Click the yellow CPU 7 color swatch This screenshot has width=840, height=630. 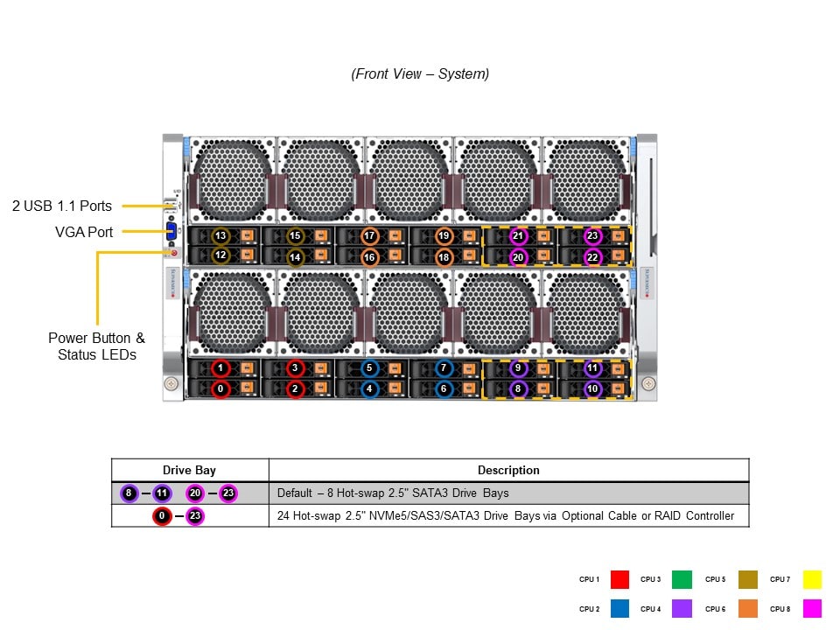812,579
